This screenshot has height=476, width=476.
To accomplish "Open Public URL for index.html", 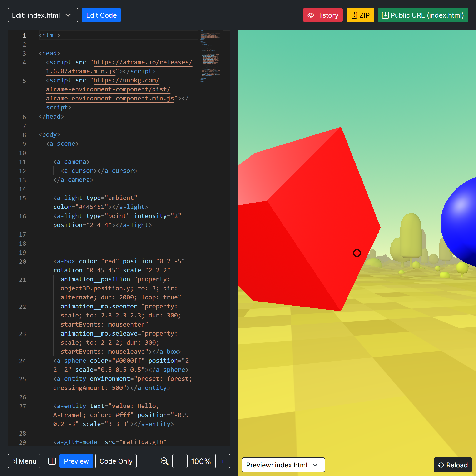I will tap(423, 15).
